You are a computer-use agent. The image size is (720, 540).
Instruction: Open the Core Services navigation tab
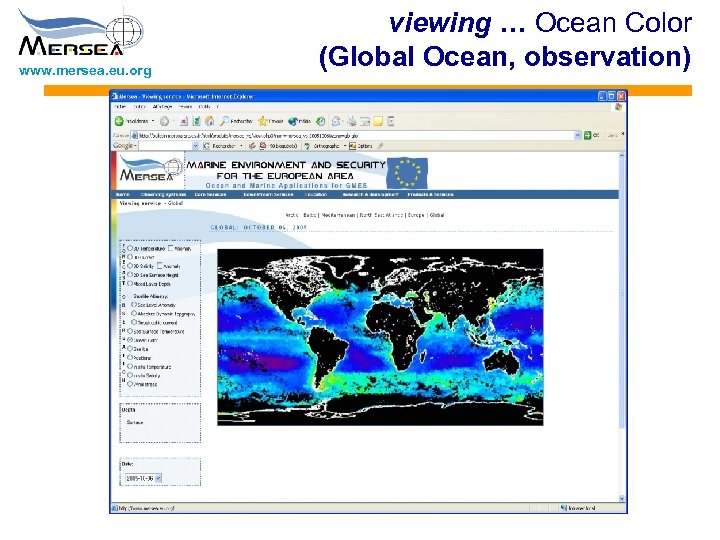pyautogui.click(x=210, y=194)
